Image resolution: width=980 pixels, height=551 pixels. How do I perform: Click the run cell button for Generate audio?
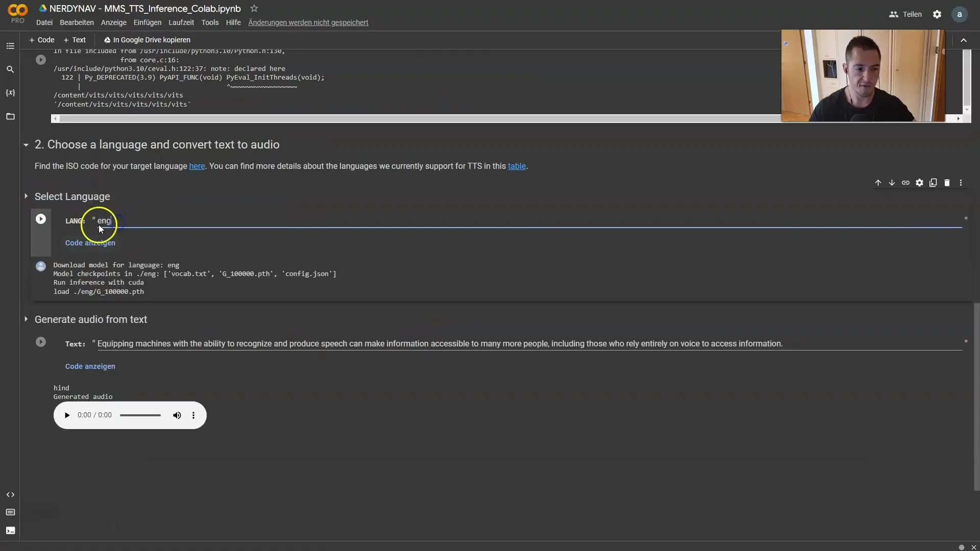[x=40, y=342]
